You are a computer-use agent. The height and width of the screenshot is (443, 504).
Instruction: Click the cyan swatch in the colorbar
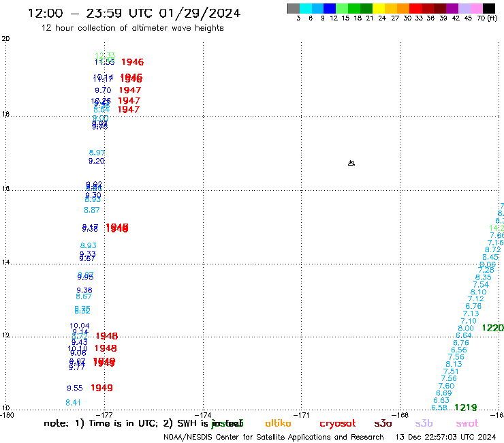click(x=306, y=8)
